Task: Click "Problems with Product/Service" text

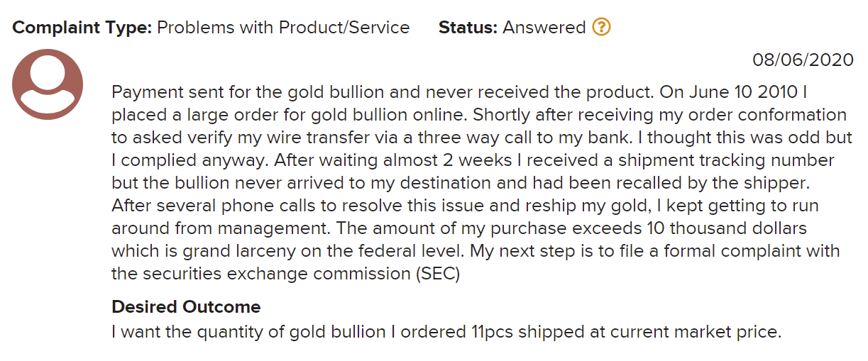Action: [x=283, y=28]
